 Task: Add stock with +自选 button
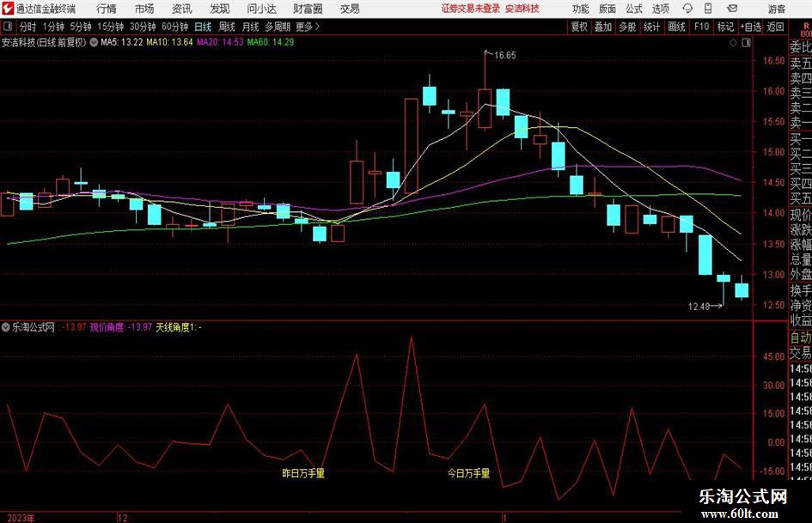751,27
